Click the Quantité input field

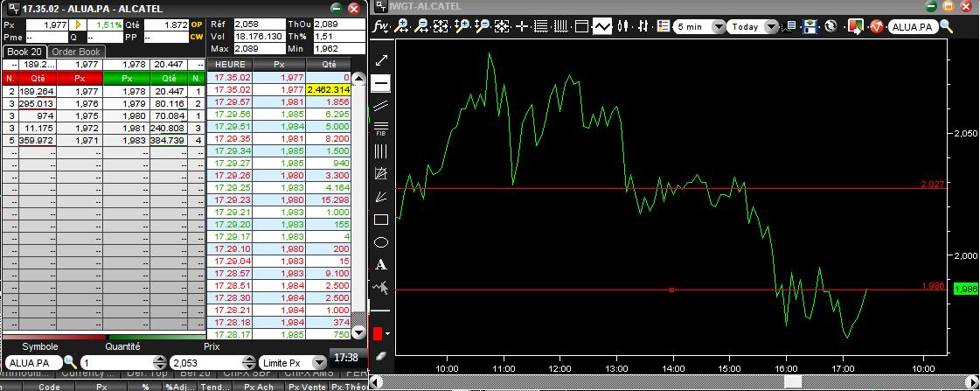tap(116, 363)
